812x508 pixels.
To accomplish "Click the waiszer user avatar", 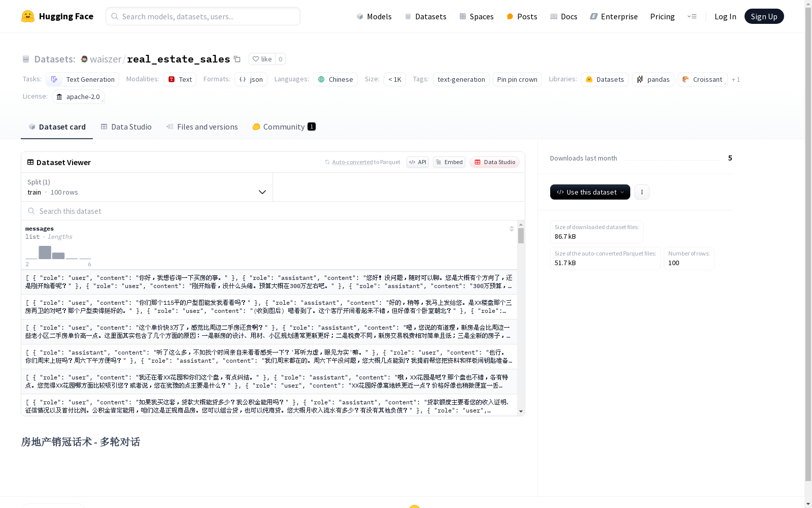I will (84, 59).
